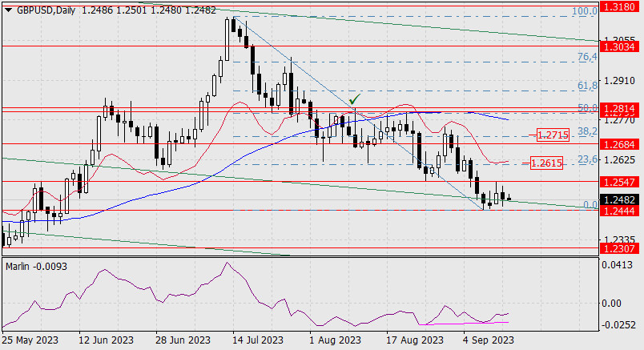Click the 0.0413 Marlin scale value

pos(618,265)
